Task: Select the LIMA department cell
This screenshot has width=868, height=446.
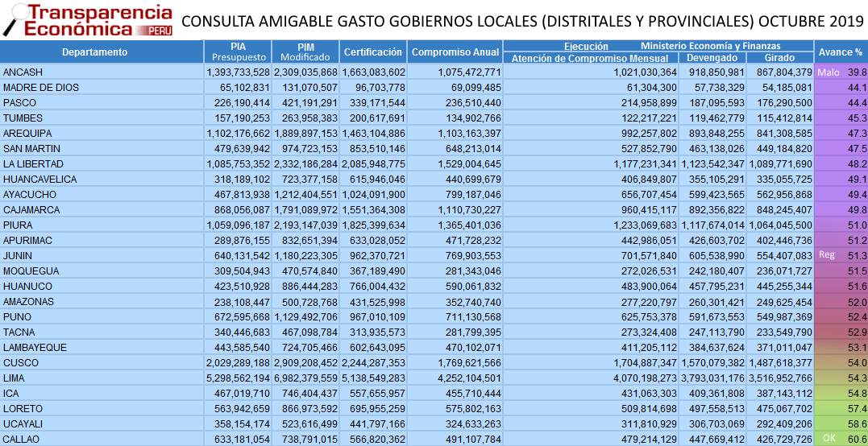Action: [x=102, y=378]
